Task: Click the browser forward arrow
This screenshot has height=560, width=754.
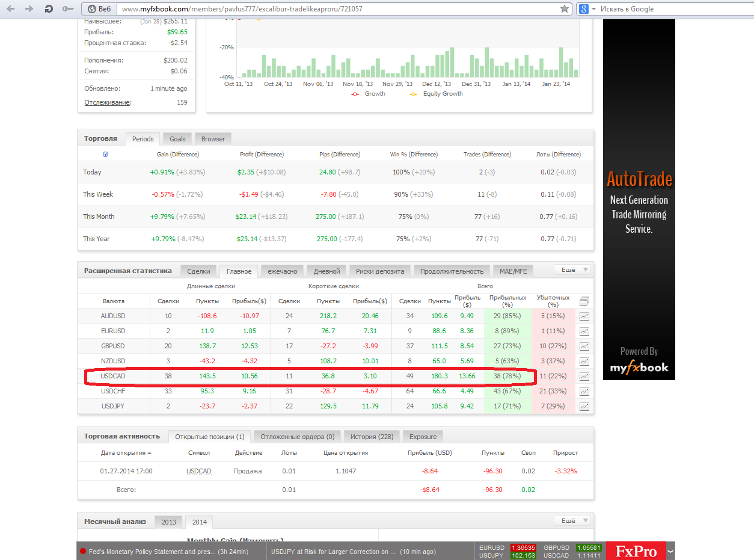Action: 29,9
